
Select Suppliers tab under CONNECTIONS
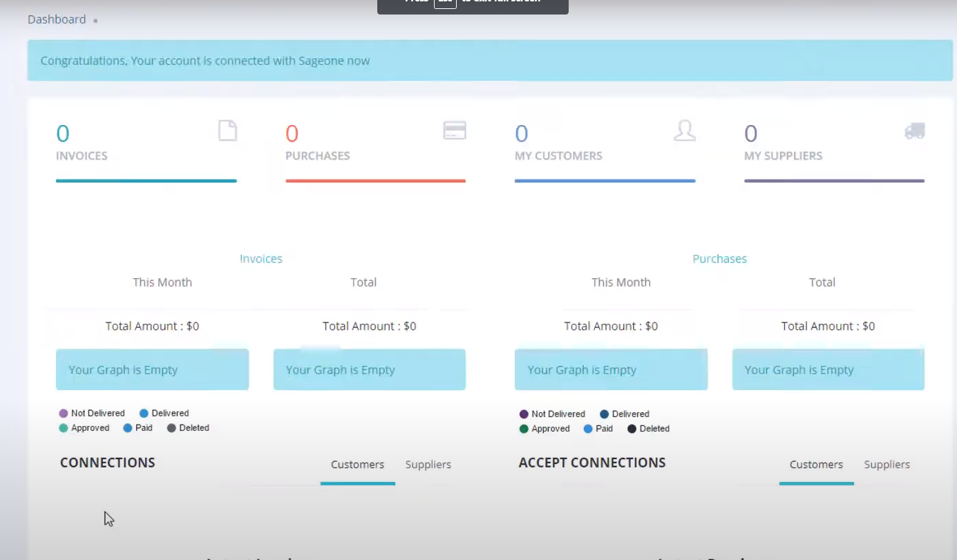pyautogui.click(x=428, y=465)
